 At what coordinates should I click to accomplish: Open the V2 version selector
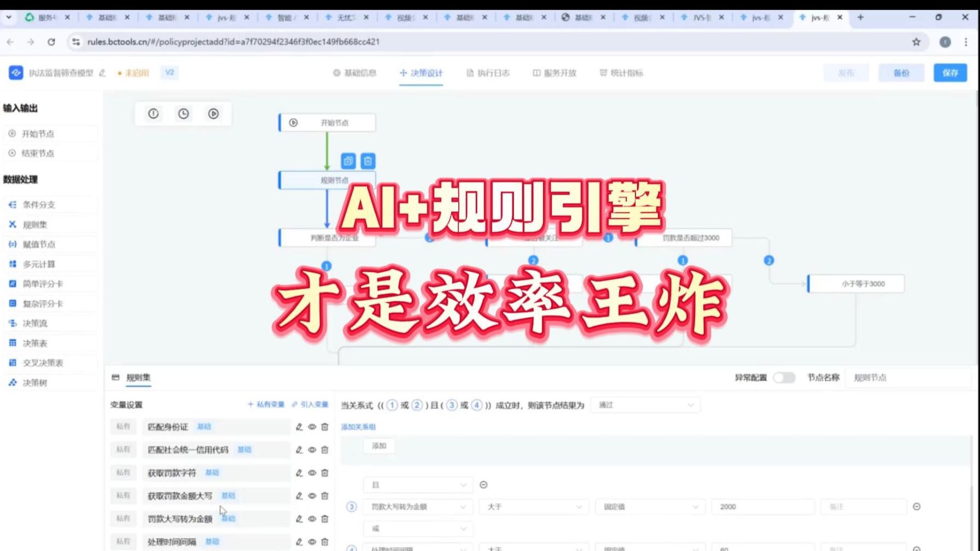pos(170,73)
